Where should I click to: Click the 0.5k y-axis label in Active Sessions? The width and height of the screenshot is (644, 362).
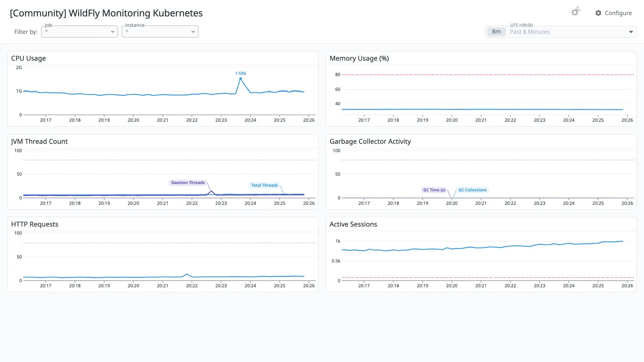point(336,261)
